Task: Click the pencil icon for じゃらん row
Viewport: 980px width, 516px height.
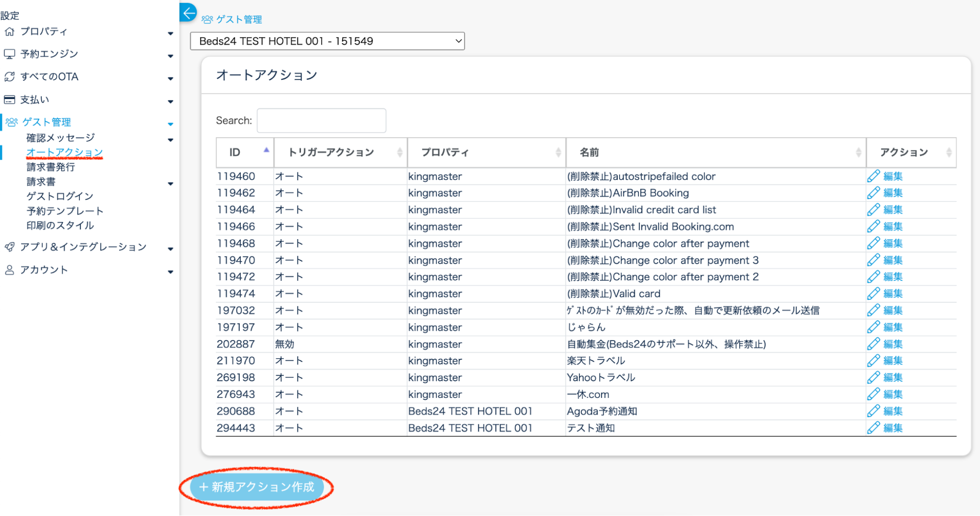Action: coord(873,327)
